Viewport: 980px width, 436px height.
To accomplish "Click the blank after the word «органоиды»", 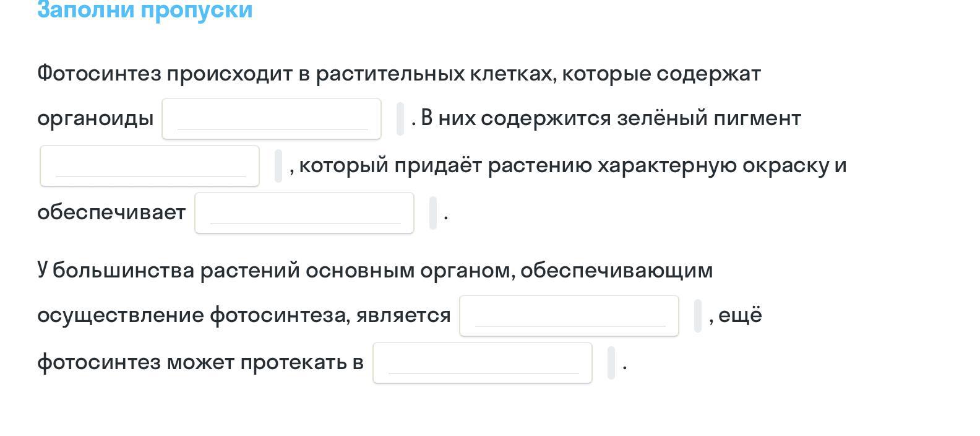I will click(x=272, y=119).
